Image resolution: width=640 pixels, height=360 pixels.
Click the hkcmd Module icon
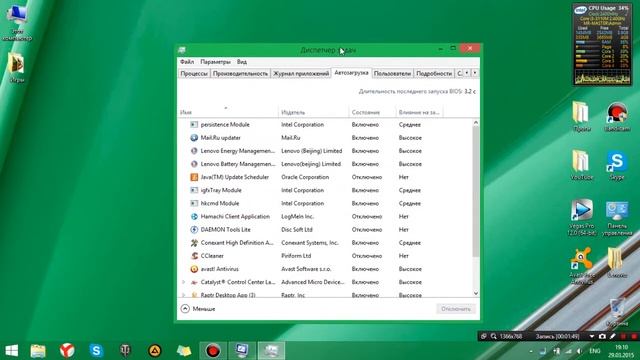click(194, 203)
